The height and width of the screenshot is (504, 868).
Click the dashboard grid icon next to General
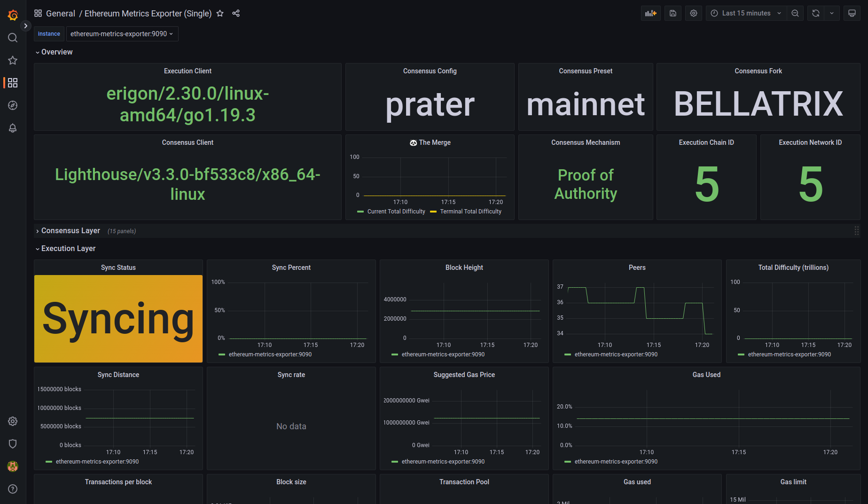[x=38, y=13]
